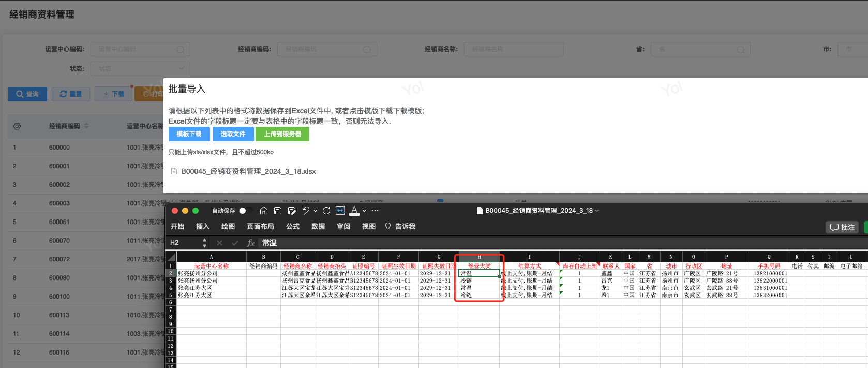Image resolution: width=868 pixels, height=368 pixels.
Task: Click the 批注 comments button
Action: [842, 227]
